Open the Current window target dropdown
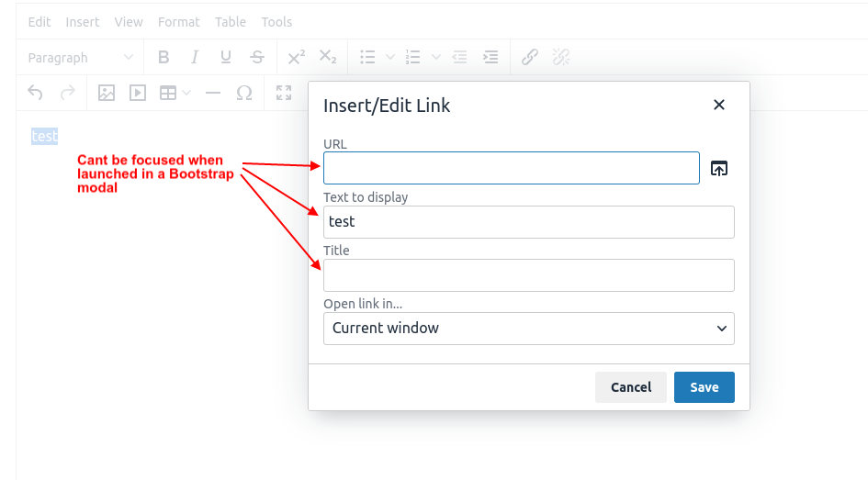This screenshot has height=480, width=868. click(x=529, y=329)
